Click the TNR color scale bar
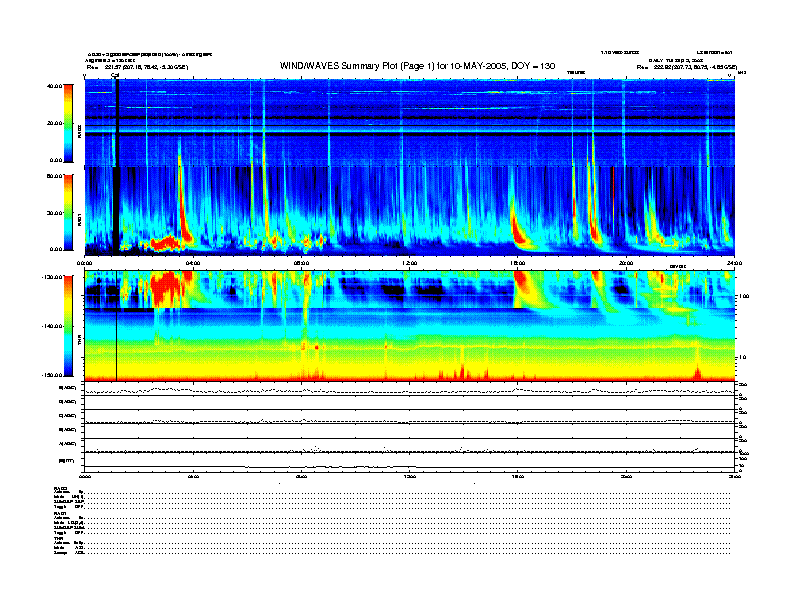 point(68,326)
